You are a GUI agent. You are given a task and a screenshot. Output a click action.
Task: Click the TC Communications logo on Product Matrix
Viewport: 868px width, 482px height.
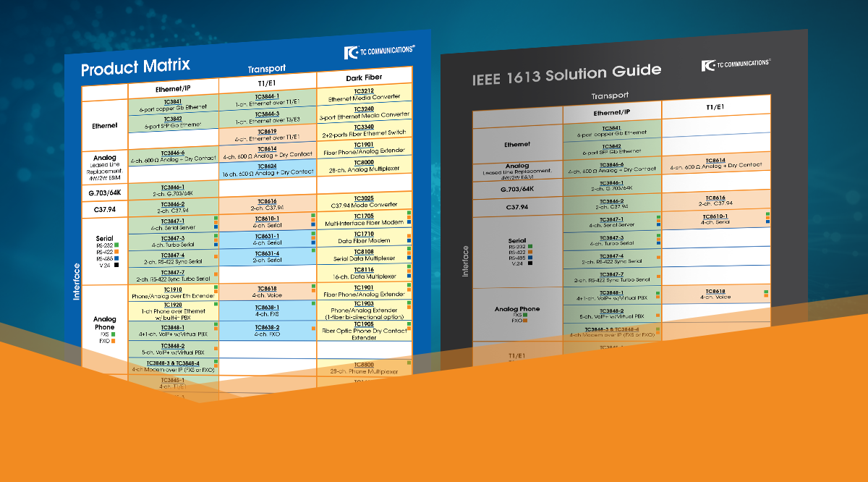pos(380,51)
